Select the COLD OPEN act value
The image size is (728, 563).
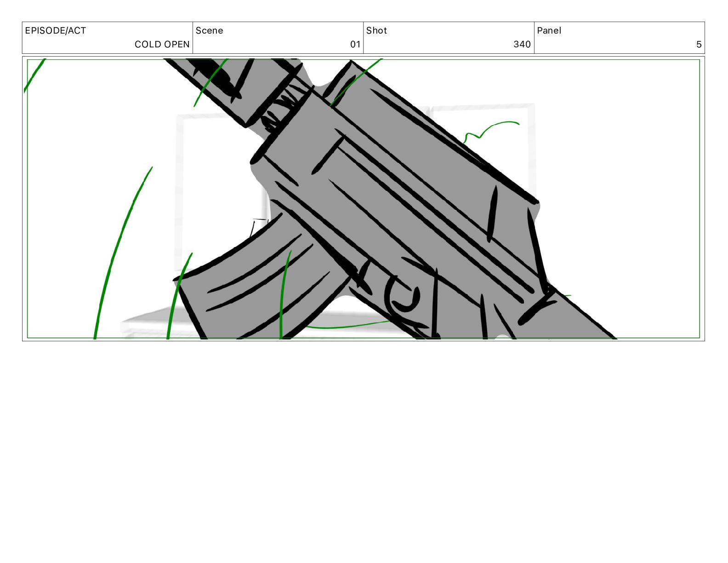click(x=162, y=45)
